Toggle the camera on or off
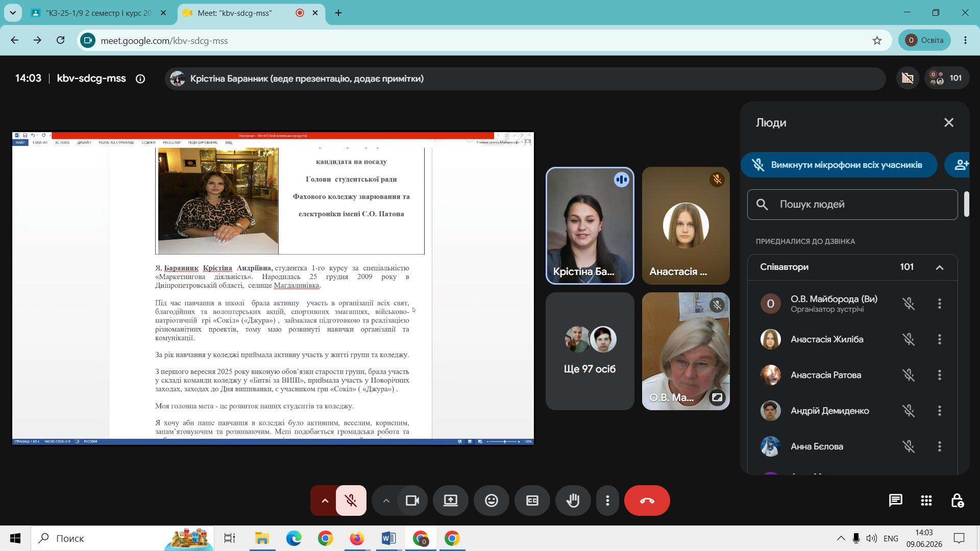This screenshot has width=980, height=551. point(412,500)
